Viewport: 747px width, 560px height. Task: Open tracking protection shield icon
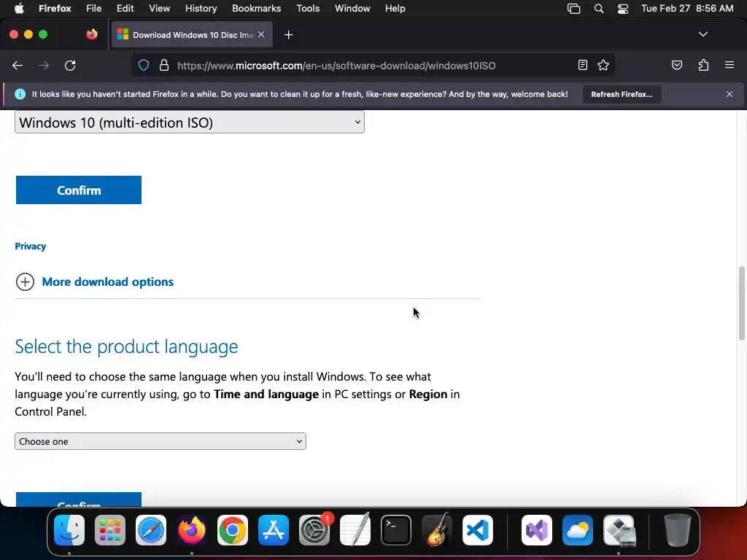pyautogui.click(x=144, y=65)
